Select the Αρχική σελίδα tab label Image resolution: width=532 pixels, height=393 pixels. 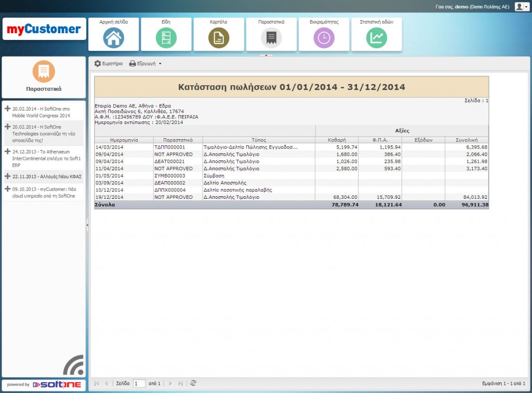(x=114, y=22)
